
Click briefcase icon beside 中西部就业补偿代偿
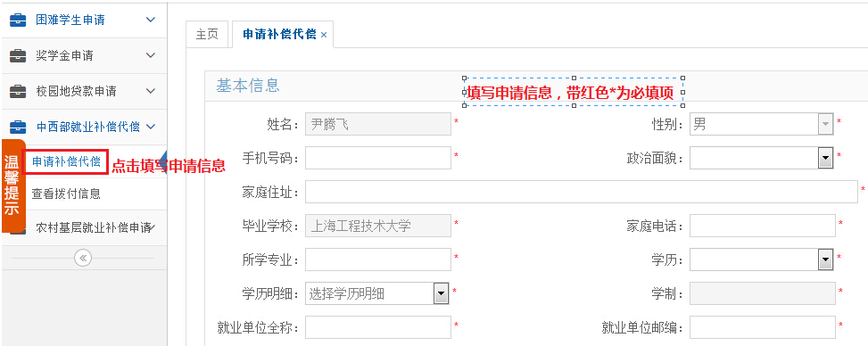tap(18, 127)
